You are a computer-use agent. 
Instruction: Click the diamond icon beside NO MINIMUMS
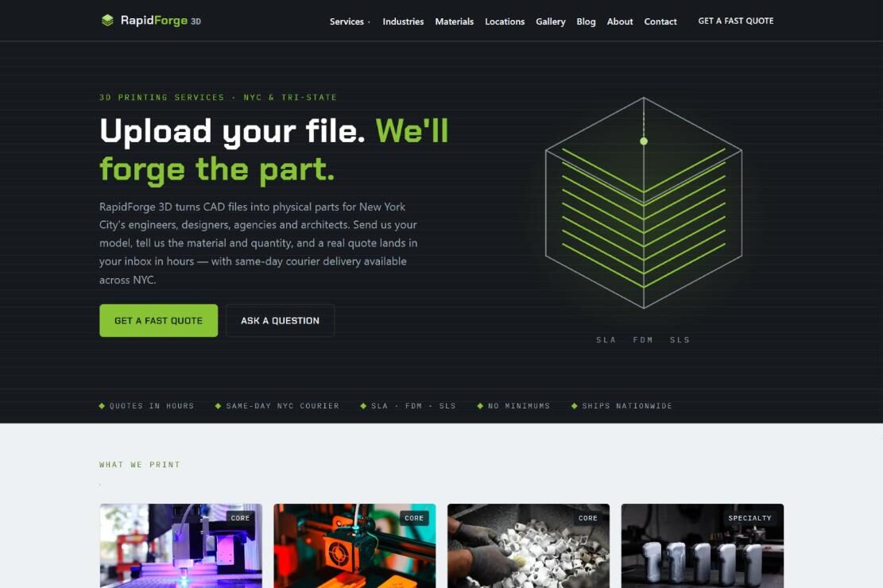pyautogui.click(x=480, y=405)
